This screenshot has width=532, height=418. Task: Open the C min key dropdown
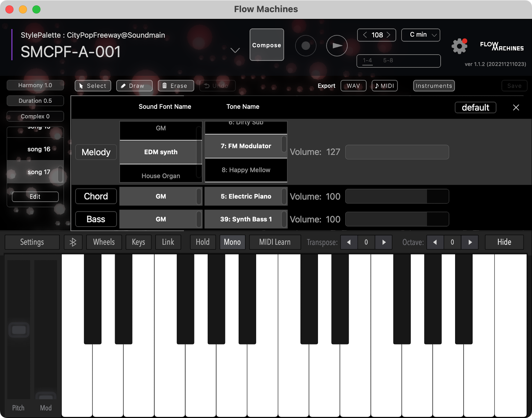click(421, 35)
